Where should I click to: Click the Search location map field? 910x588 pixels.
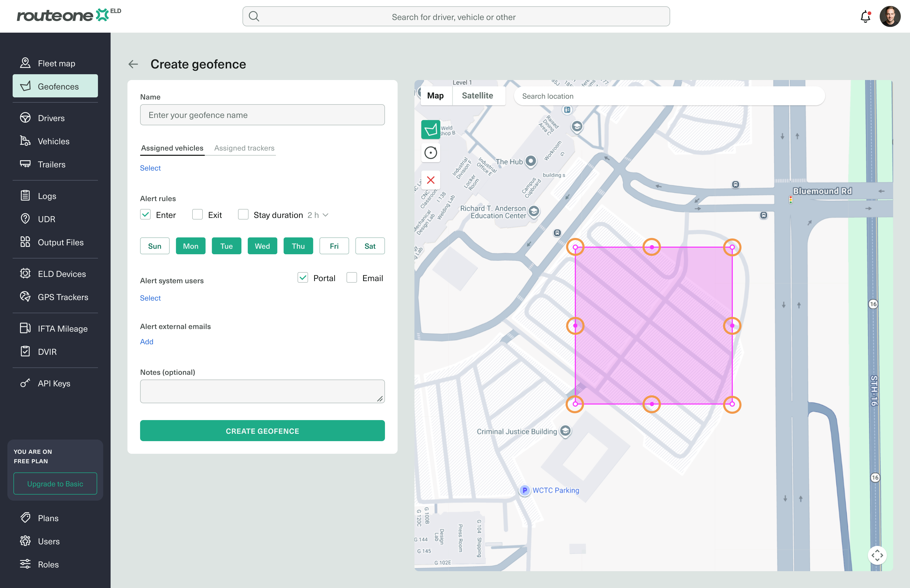(669, 96)
